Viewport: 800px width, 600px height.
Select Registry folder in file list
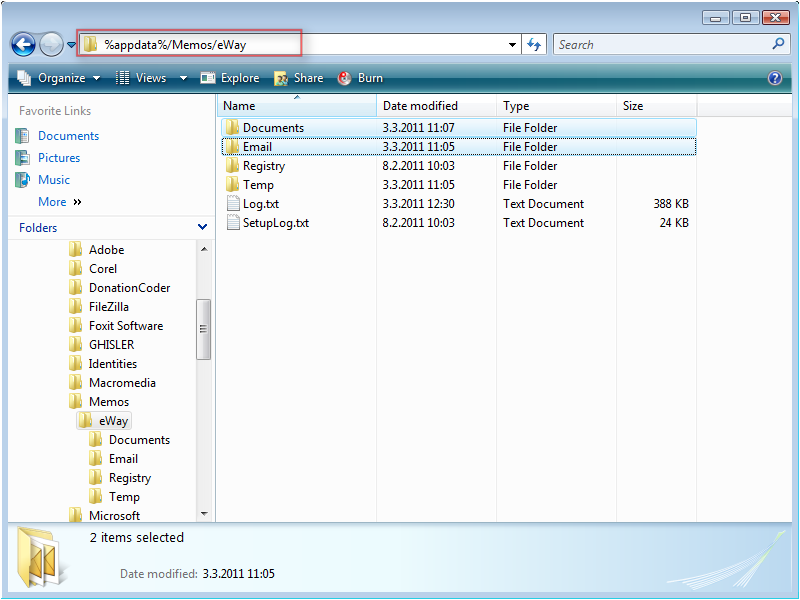pyautogui.click(x=459, y=165)
